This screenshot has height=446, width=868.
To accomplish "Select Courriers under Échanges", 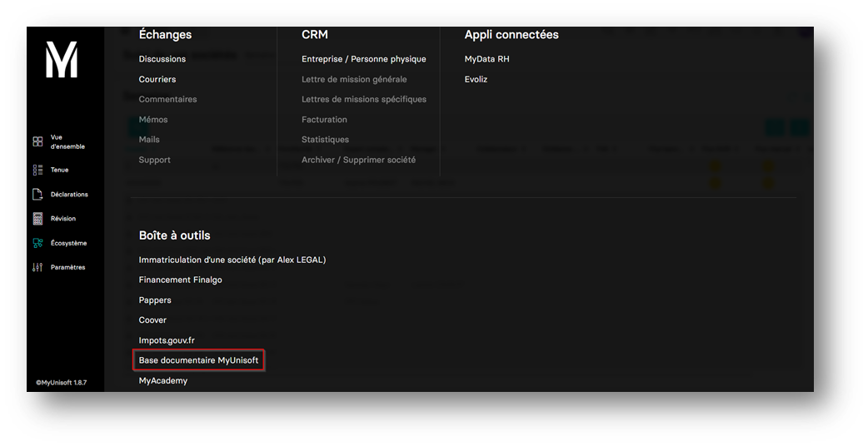I will 157,79.
